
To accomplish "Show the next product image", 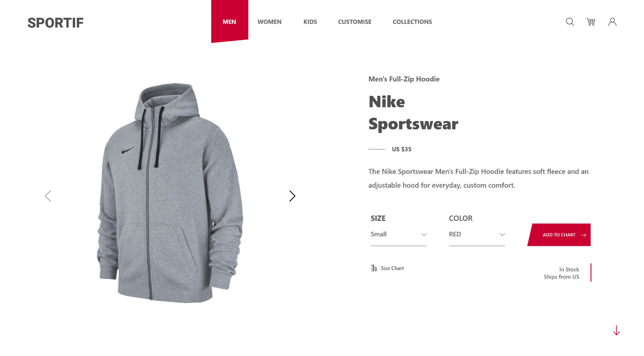I will [x=292, y=196].
